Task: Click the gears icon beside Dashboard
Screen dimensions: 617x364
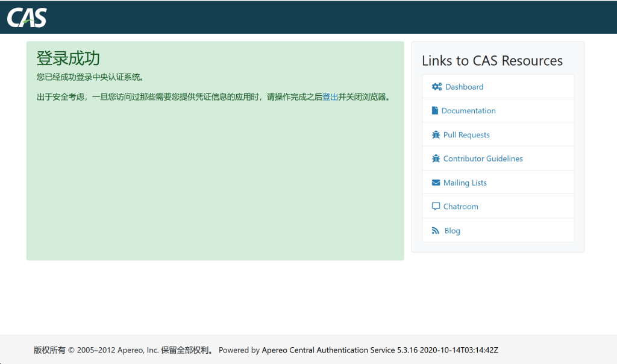Action: (x=437, y=87)
